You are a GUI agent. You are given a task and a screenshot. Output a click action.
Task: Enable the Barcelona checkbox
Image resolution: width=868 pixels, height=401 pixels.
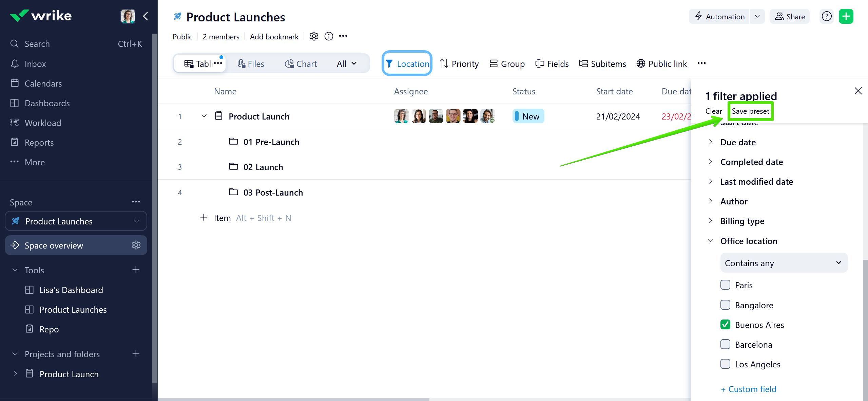coord(725,344)
